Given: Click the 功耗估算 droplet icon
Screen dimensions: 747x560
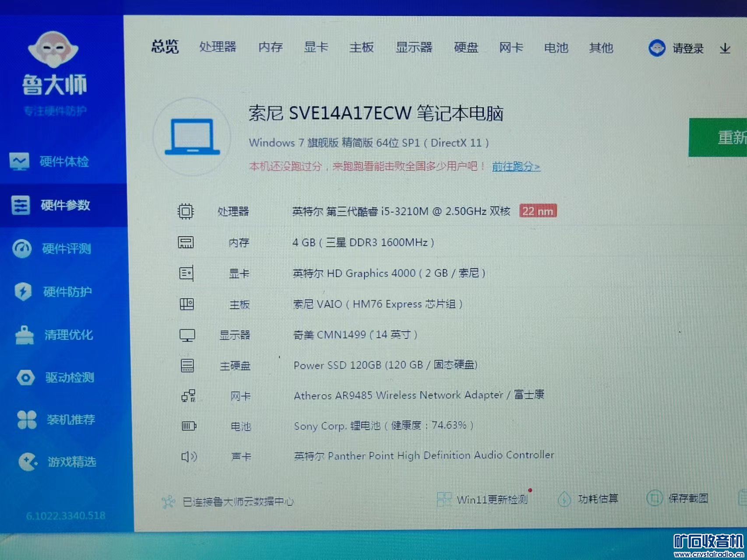Looking at the screenshot, I should (x=564, y=499).
